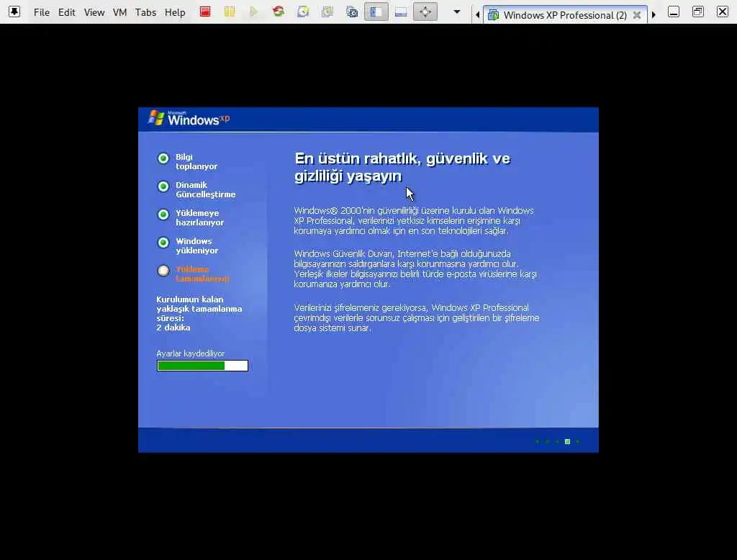Click the Windows yükleniyor step indicator
The height and width of the screenshot is (560, 737).
[x=163, y=243]
